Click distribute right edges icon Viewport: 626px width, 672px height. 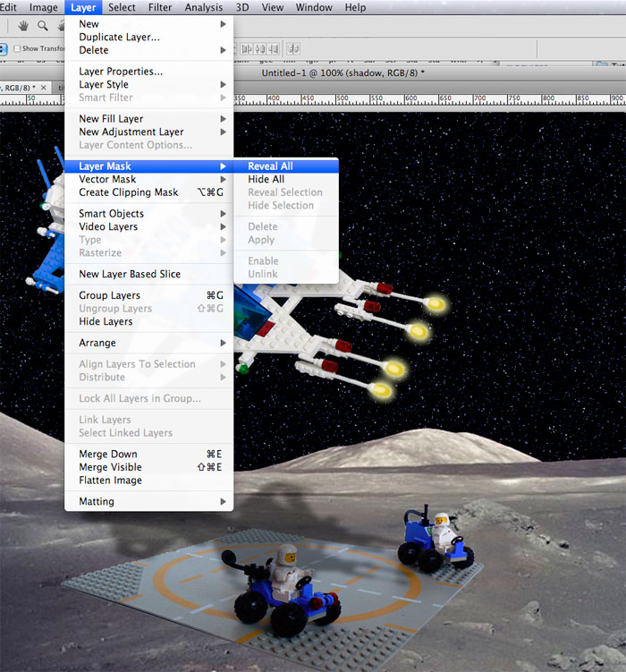[273, 49]
